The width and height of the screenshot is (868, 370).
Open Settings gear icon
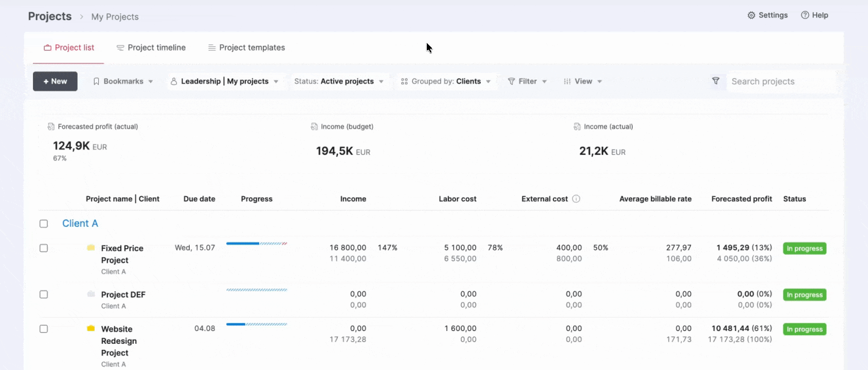click(x=751, y=15)
